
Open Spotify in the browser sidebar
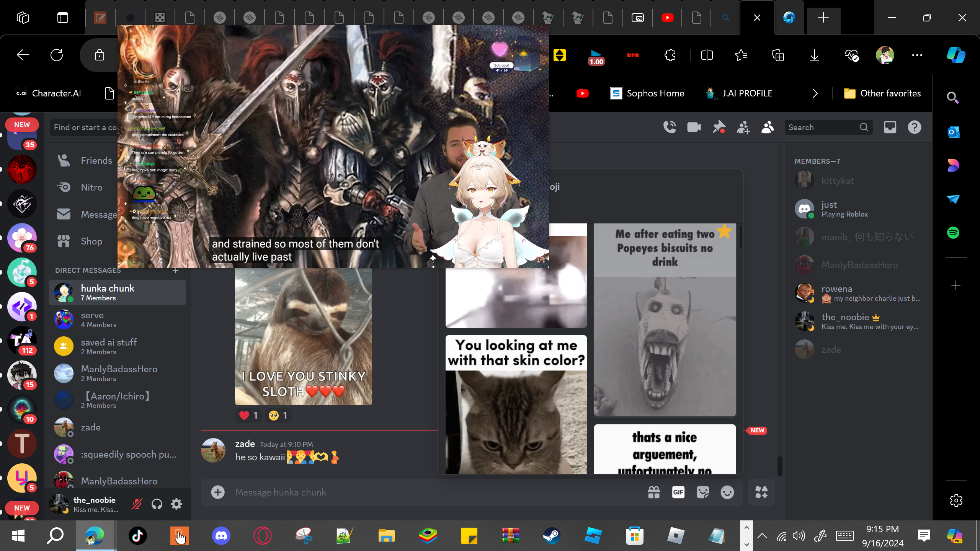[x=953, y=233]
